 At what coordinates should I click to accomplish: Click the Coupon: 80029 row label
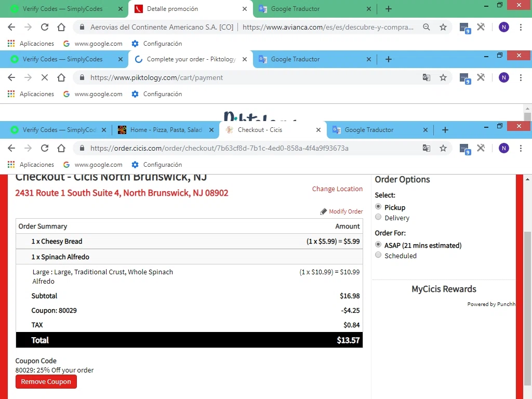(54, 311)
